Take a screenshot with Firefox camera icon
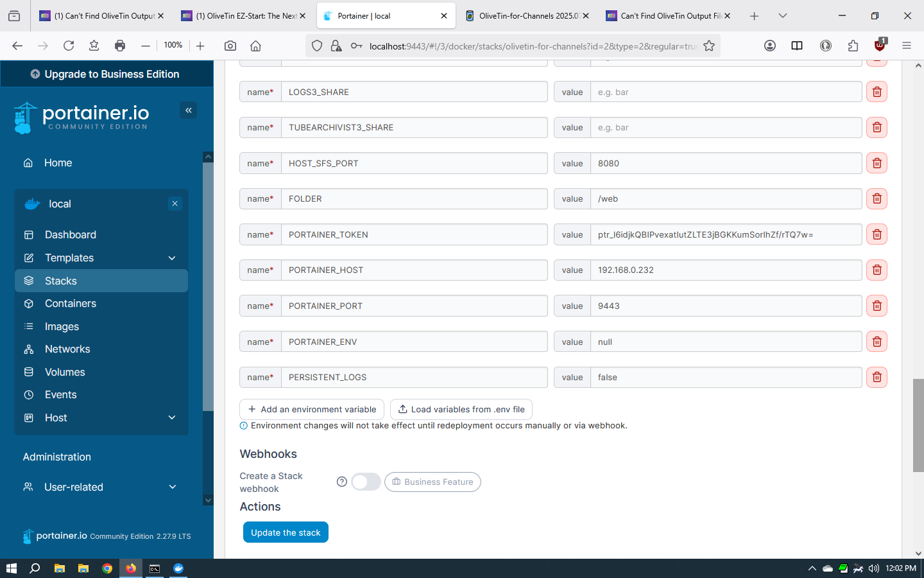 pyautogui.click(x=230, y=46)
